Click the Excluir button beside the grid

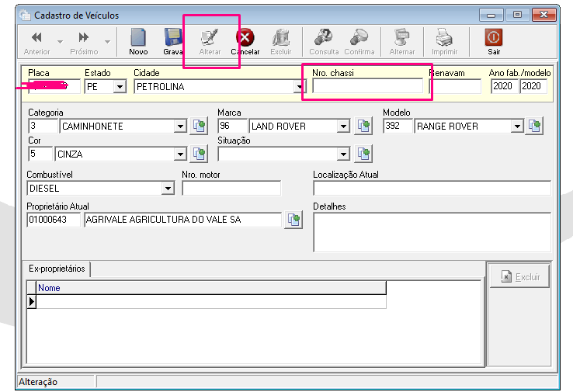click(x=519, y=277)
